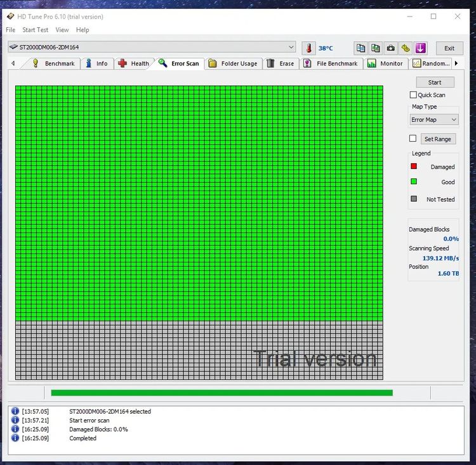
Task: Switch to the Benchmark tab
Action: pos(54,64)
